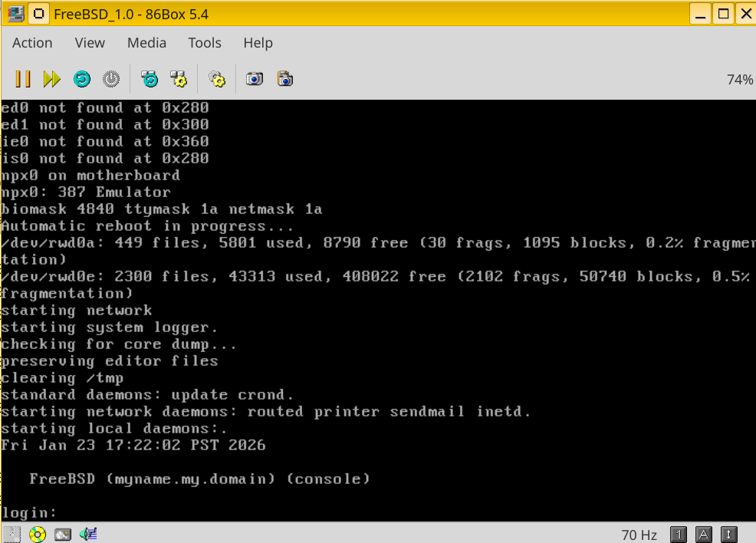Click the hard disk status icon
This screenshot has width=756, height=543.
point(63,534)
